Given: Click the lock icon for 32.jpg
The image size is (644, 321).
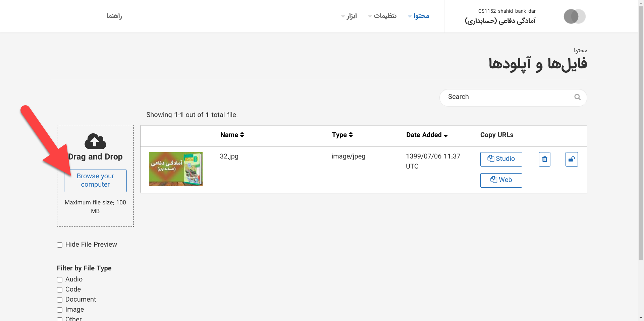Looking at the screenshot, I should point(572,159).
